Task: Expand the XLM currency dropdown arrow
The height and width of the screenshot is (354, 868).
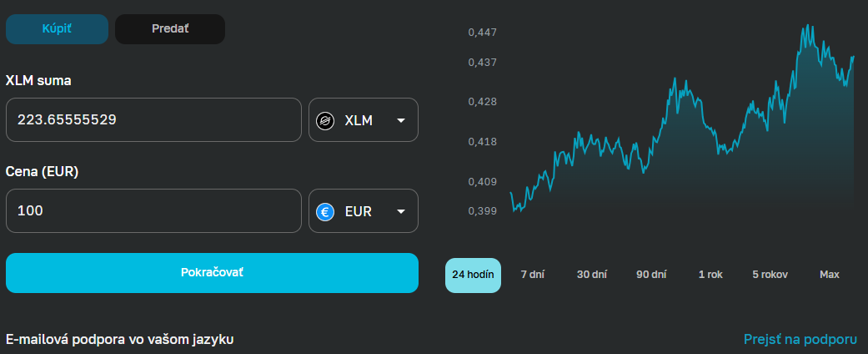Action: (x=401, y=120)
